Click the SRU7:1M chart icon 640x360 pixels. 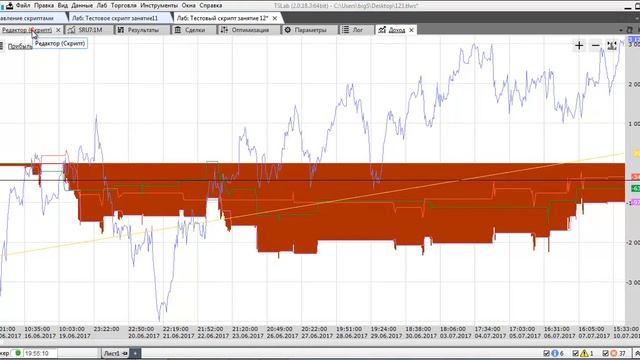click(x=71, y=30)
